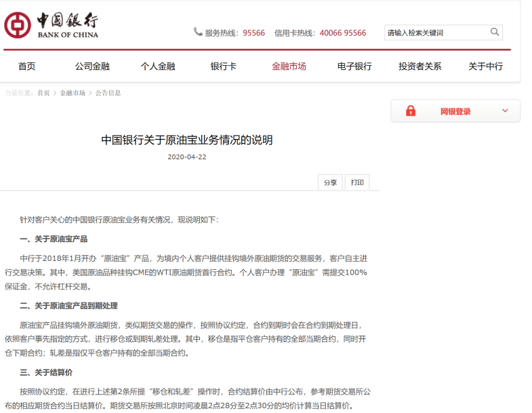Image resolution: width=532 pixels, height=413 pixels.
Task: Navigate to 投资者关系 page
Action: [420, 66]
